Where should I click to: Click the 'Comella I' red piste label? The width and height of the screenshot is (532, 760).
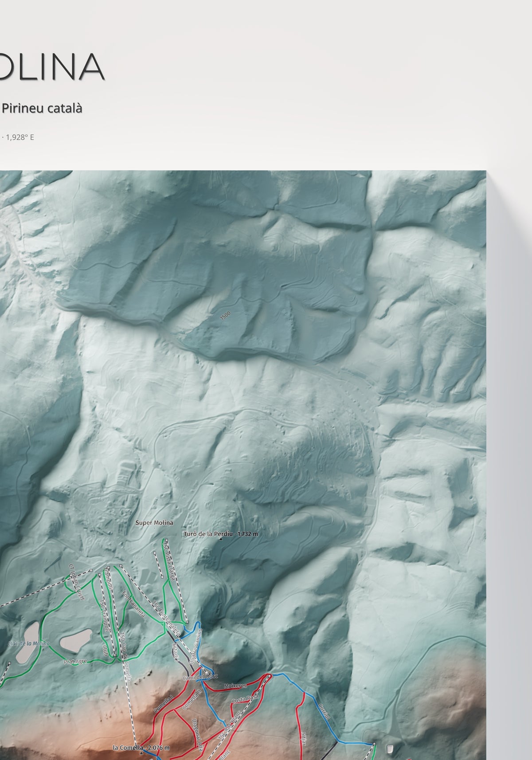click(x=163, y=704)
